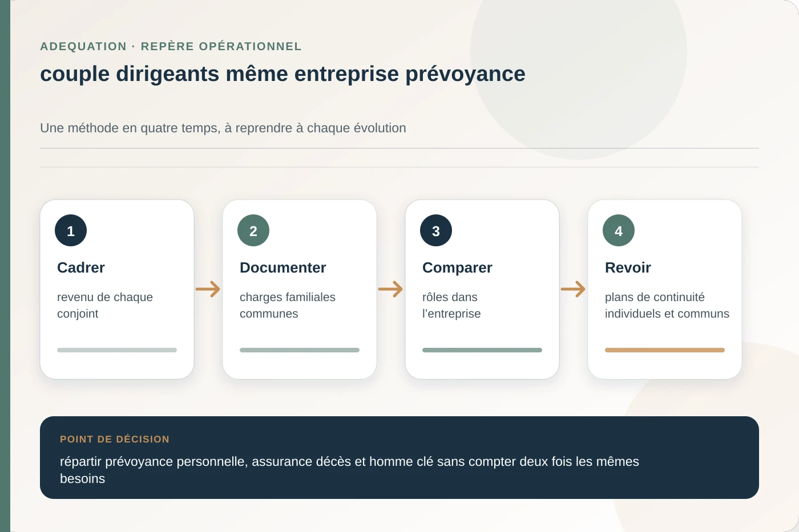Click the number 1 step badge
The height and width of the screenshot is (532, 799).
point(71,230)
